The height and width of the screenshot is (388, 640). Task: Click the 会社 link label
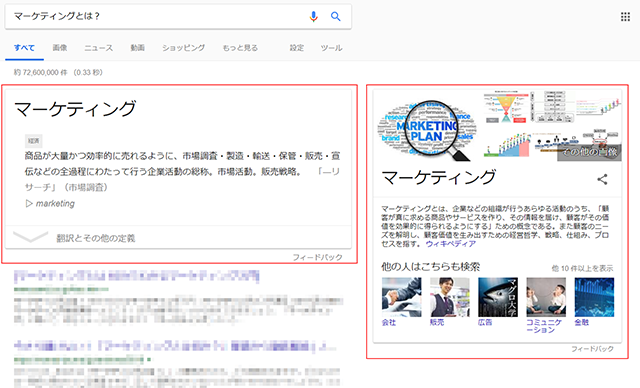point(389,322)
